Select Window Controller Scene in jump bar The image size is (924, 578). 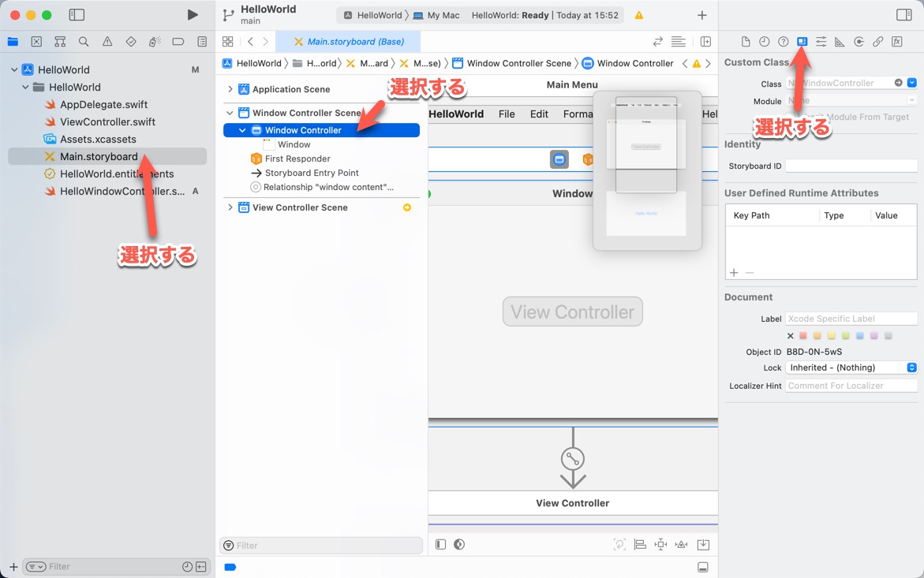coord(511,63)
